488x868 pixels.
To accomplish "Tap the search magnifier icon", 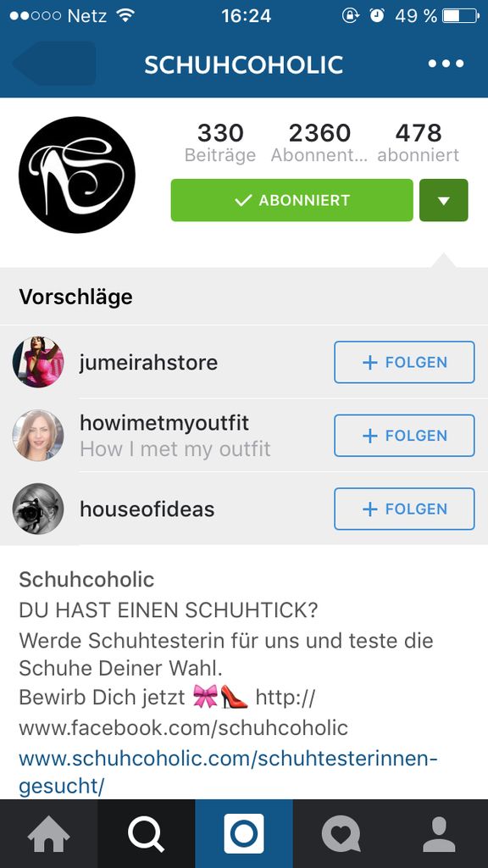I will coord(146,834).
